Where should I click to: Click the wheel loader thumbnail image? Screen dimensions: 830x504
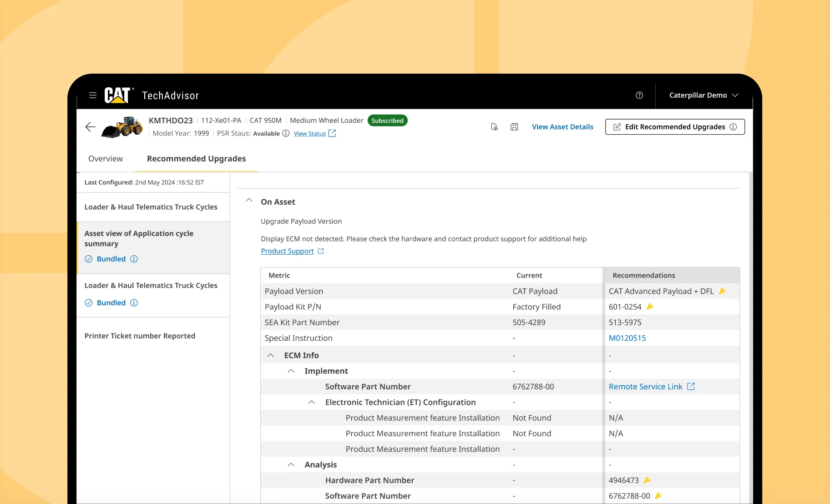click(x=122, y=127)
